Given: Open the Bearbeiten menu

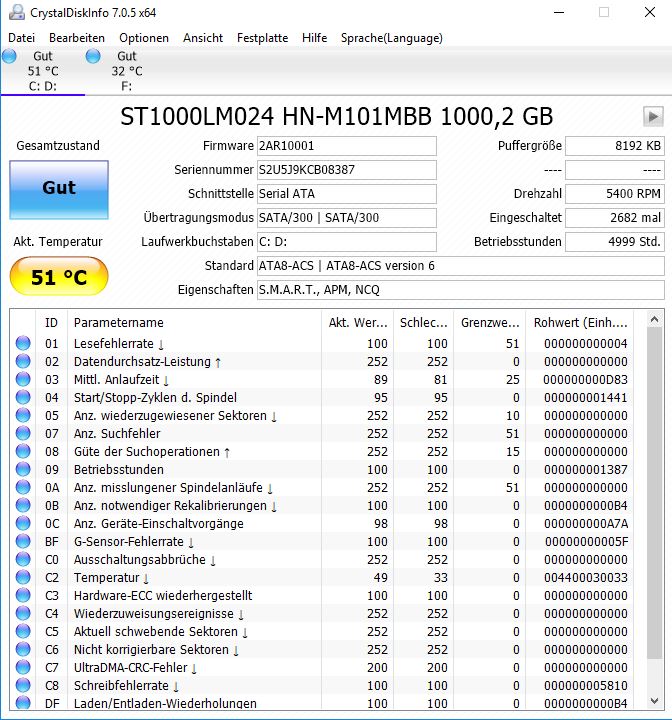Looking at the screenshot, I should [77, 38].
